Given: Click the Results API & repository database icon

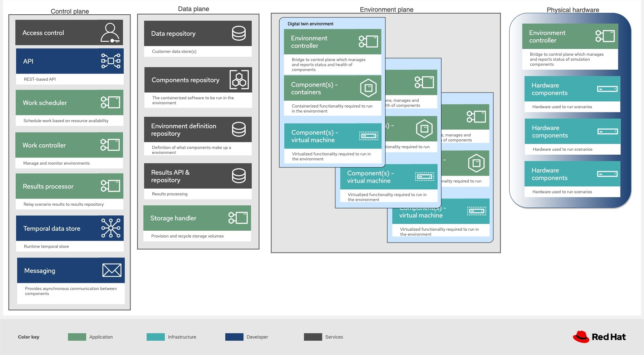Looking at the screenshot, I should click(x=239, y=176).
